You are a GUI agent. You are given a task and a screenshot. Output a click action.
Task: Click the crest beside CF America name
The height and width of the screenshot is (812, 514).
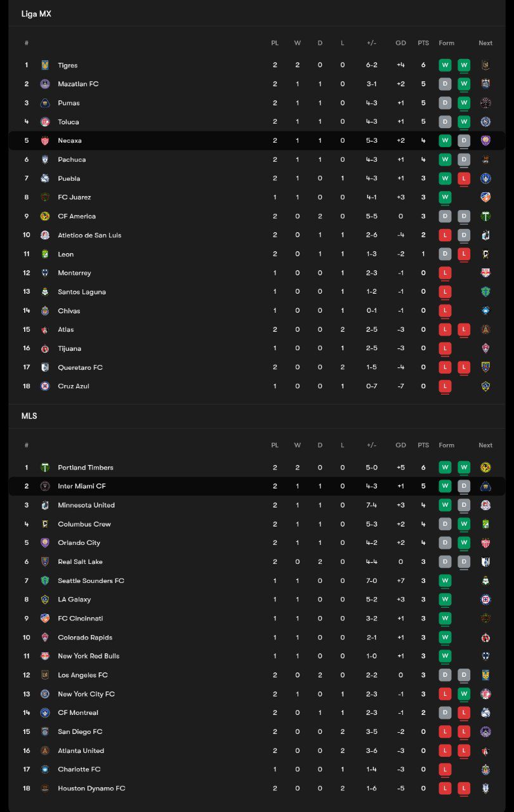tap(45, 216)
